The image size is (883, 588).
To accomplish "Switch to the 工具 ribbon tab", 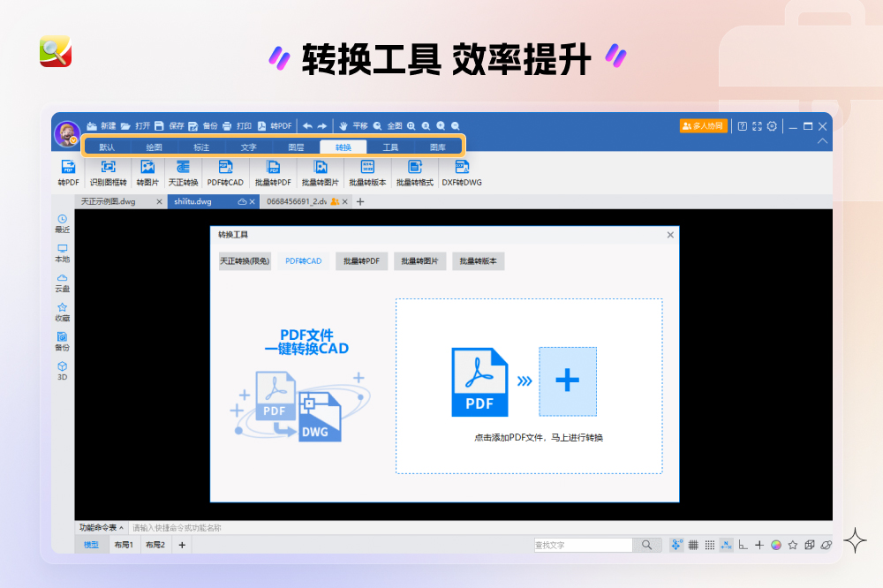I will pyautogui.click(x=391, y=147).
